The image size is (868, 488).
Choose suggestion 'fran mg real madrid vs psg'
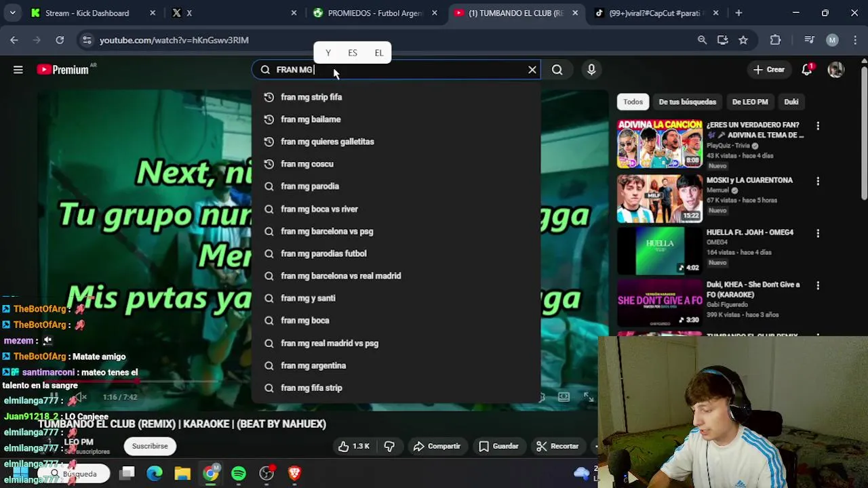396,343
